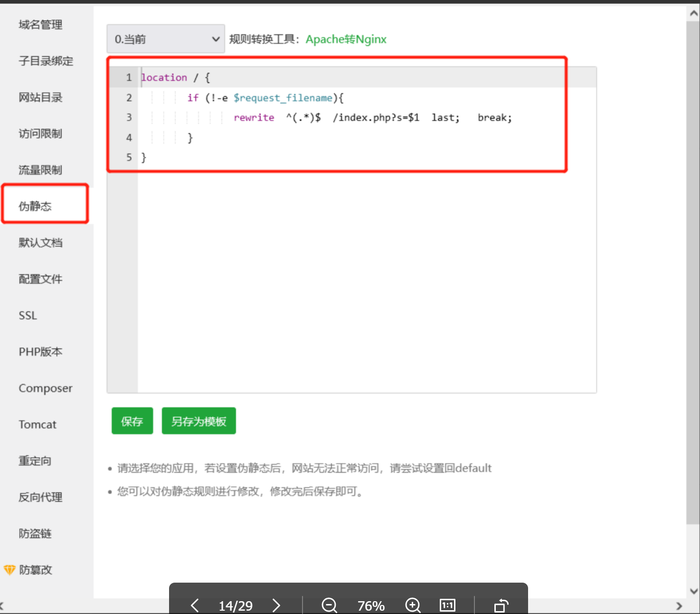Click the 14/29 page counter

(236, 605)
